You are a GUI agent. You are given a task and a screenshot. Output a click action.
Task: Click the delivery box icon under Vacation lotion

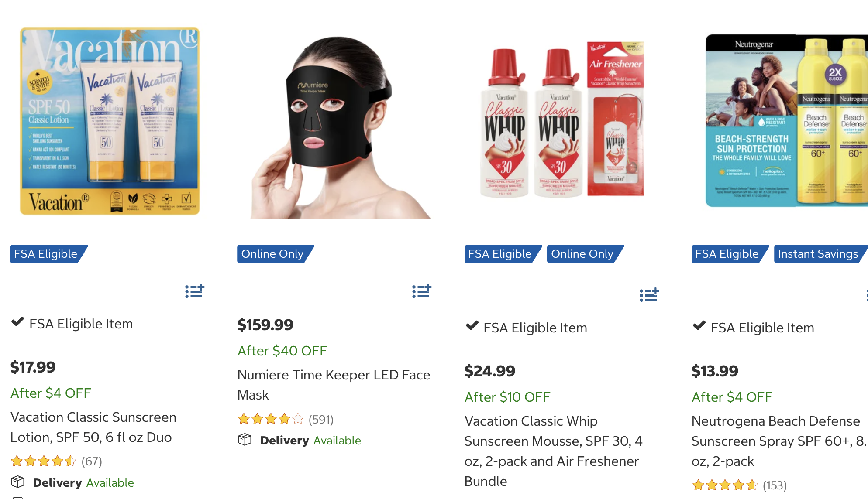click(x=18, y=482)
